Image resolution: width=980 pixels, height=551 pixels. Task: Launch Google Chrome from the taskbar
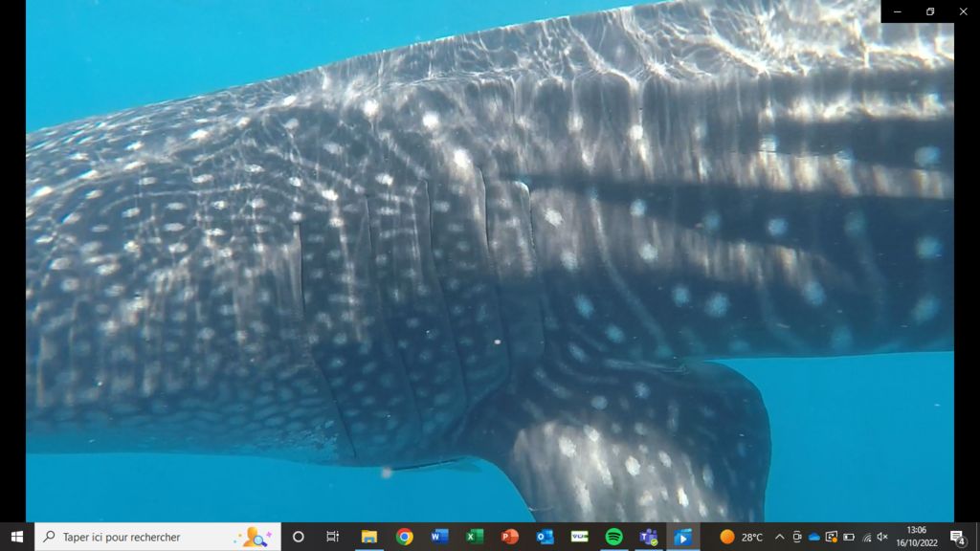click(x=405, y=537)
